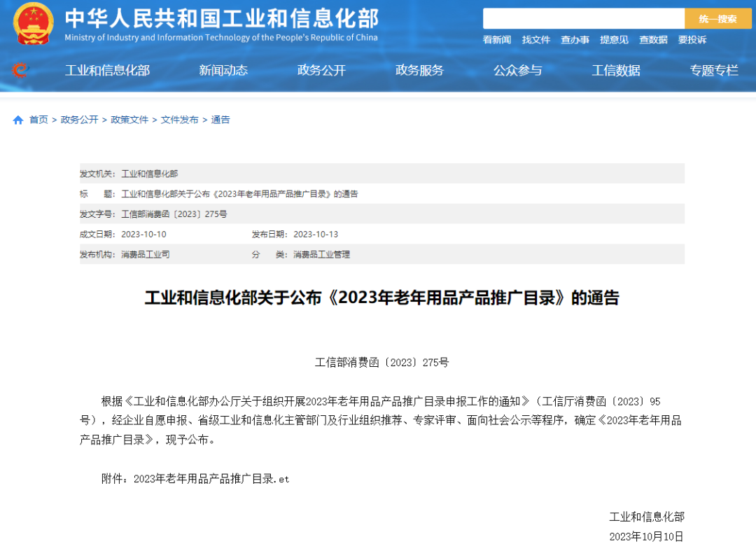Screen dimensions: 756x551
Task: Open the 专题专栏 menu
Action: click(713, 70)
